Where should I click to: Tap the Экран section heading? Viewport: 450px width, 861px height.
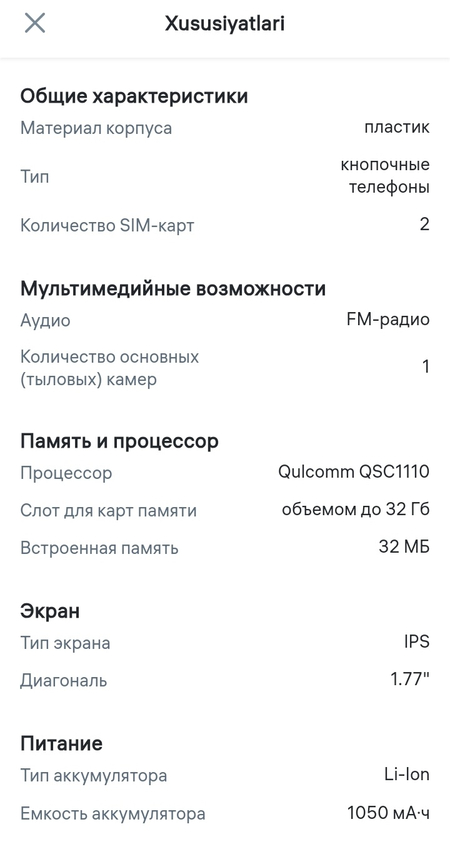pos(50,611)
